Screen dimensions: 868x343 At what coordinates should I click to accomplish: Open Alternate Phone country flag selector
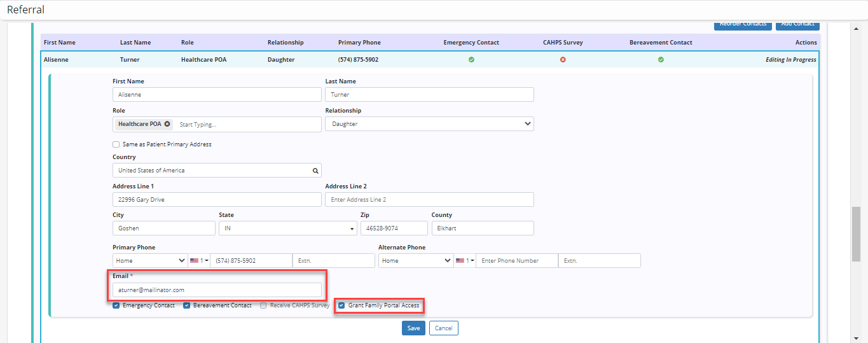[464, 261]
